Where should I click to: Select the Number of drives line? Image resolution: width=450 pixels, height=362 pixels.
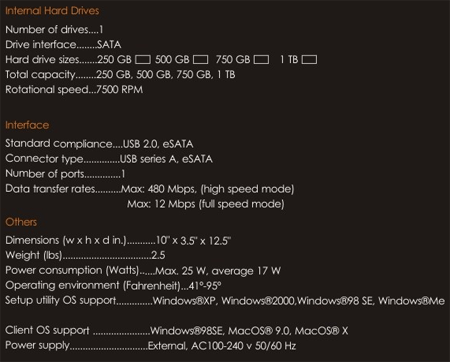click(x=54, y=30)
